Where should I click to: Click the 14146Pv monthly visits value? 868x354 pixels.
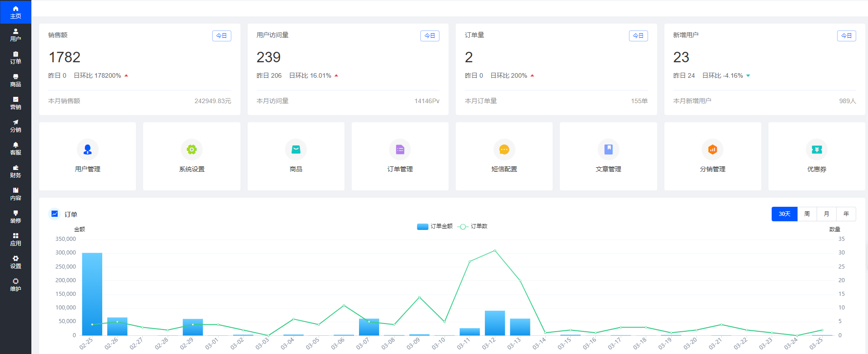427,101
